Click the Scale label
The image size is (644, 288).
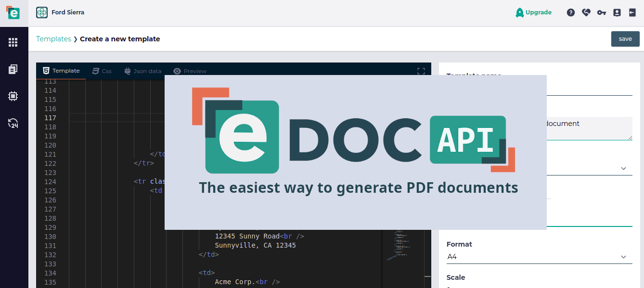coord(456,277)
